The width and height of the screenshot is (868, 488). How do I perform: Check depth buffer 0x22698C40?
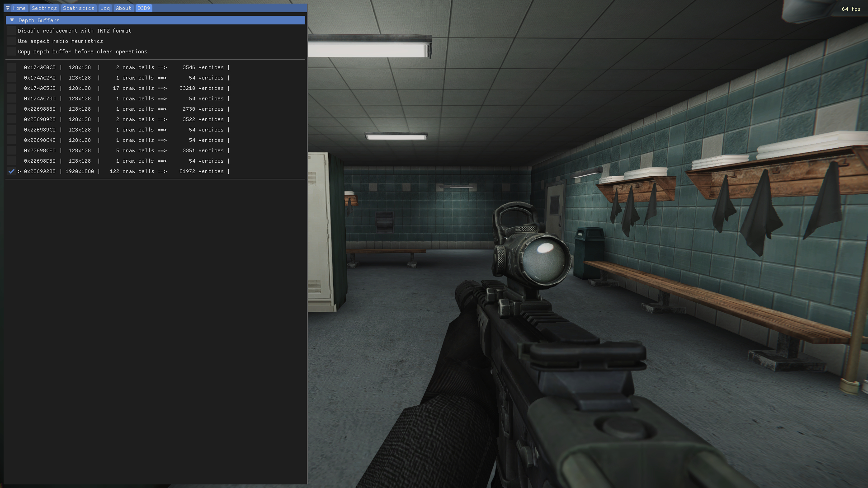tap(11, 140)
